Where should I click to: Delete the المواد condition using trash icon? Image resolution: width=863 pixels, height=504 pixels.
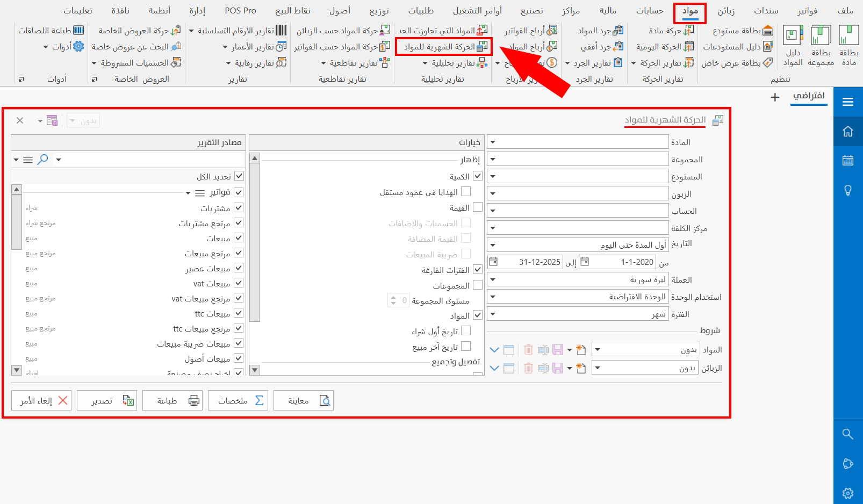point(528,349)
